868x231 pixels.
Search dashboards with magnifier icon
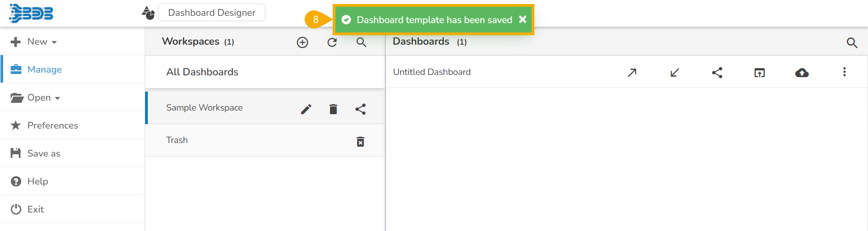pos(852,43)
